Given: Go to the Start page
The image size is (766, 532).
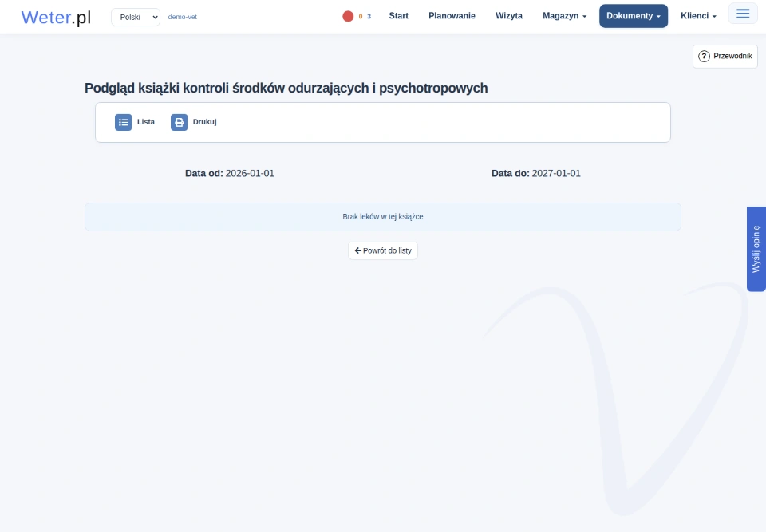Looking at the screenshot, I should (x=399, y=16).
